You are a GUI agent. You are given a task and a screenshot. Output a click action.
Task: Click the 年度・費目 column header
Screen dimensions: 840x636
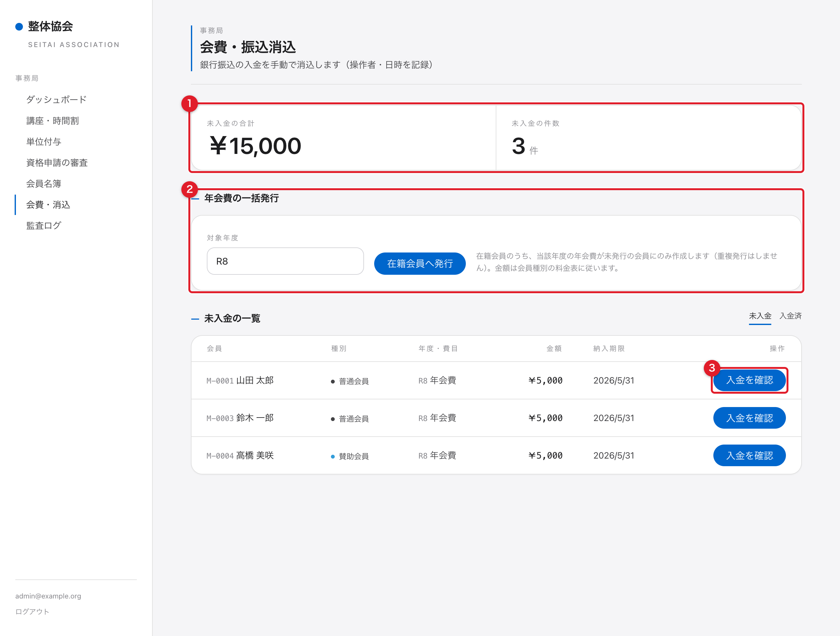point(438,348)
